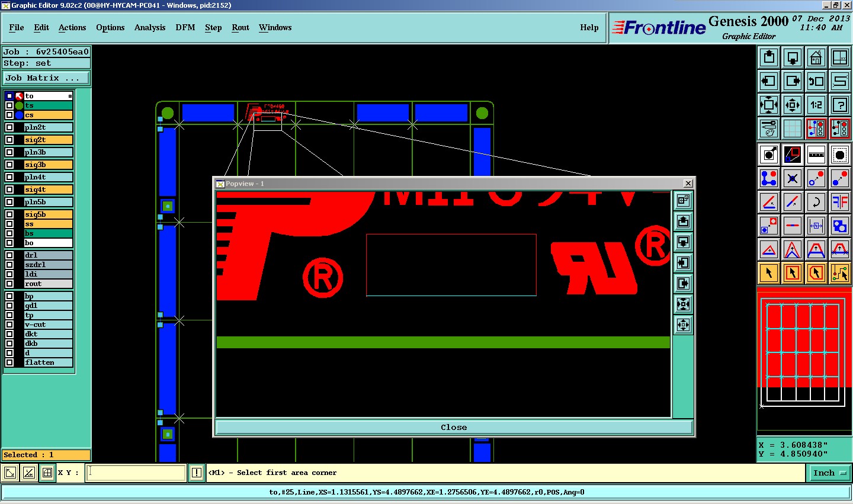Open the Analysis menu
The height and width of the screenshot is (504, 853).
150,27
